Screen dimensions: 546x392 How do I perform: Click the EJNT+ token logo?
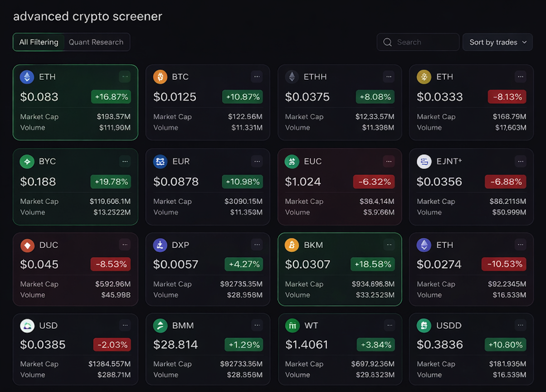pyautogui.click(x=424, y=161)
